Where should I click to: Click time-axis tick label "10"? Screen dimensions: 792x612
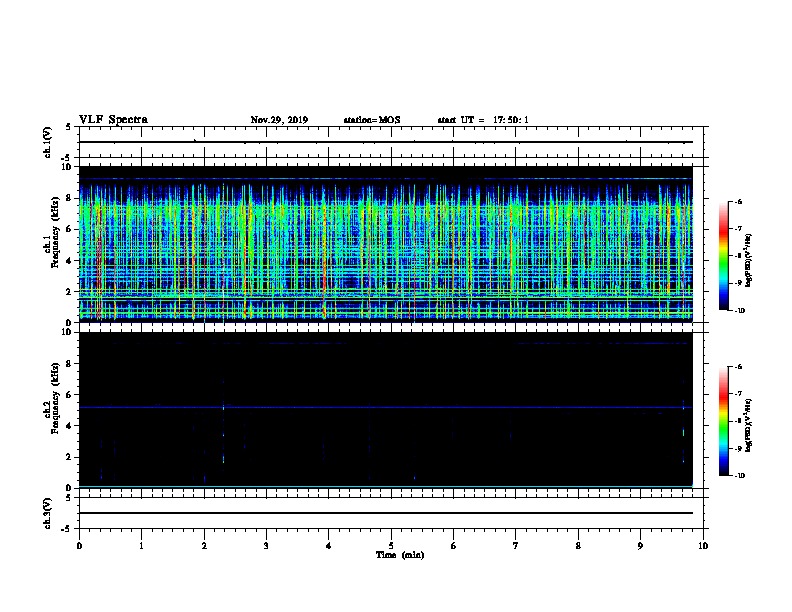pyautogui.click(x=703, y=546)
